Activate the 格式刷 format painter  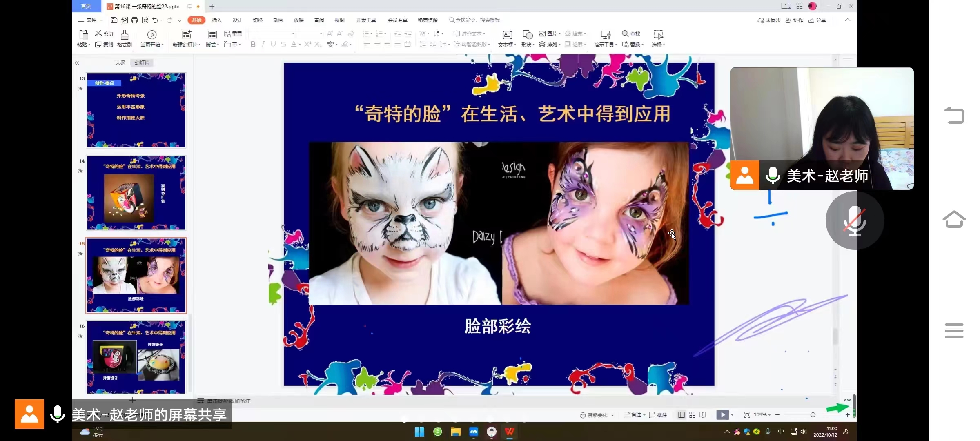(x=125, y=39)
